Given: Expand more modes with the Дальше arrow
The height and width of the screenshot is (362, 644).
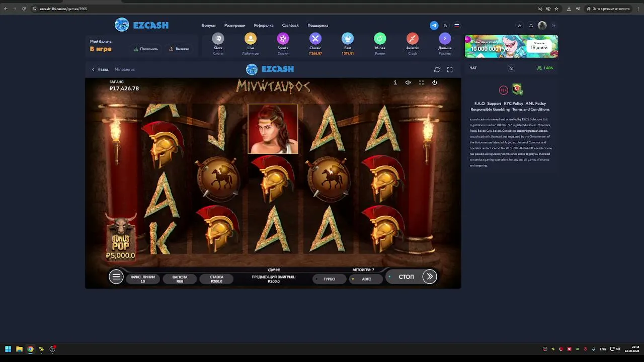Looking at the screenshot, I should 445,39.
